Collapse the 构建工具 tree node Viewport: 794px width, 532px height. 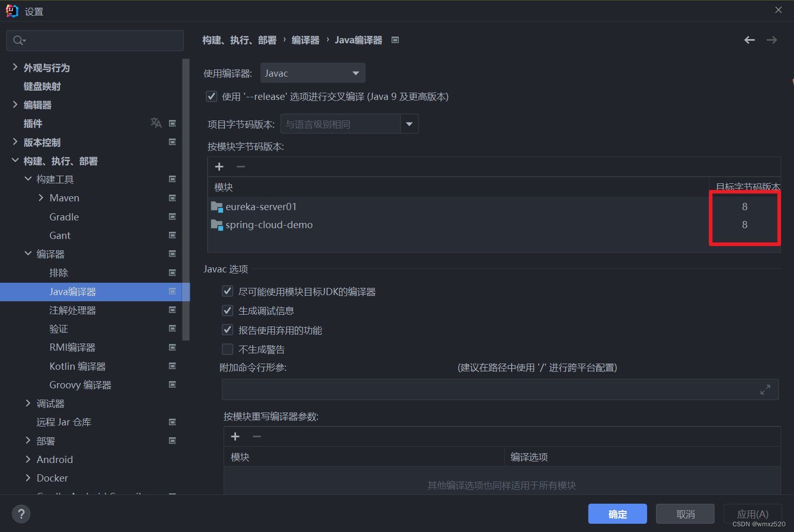tap(28, 179)
